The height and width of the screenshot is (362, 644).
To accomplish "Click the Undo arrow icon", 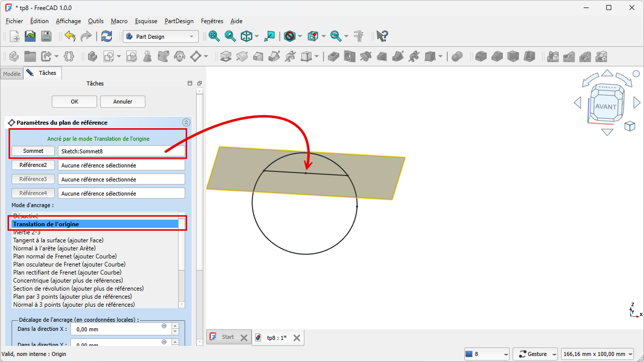I will tap(70, 36).
